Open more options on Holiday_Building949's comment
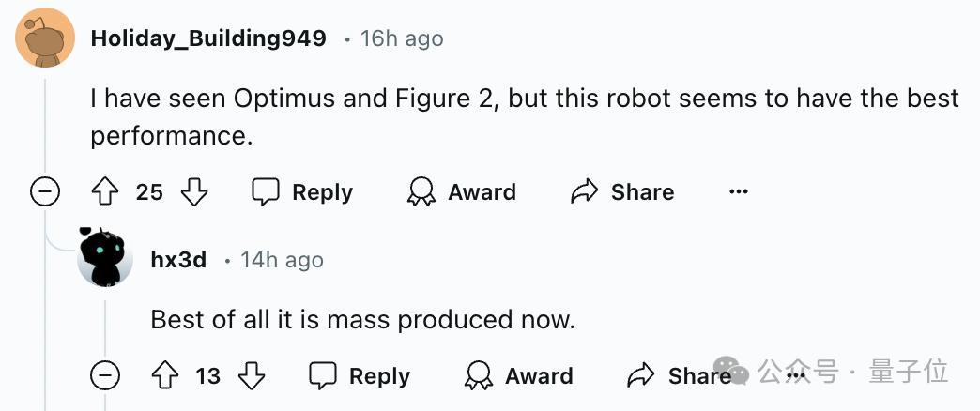Image resolution: width=980 pixels, height=411 pixels. coord(739,192)
